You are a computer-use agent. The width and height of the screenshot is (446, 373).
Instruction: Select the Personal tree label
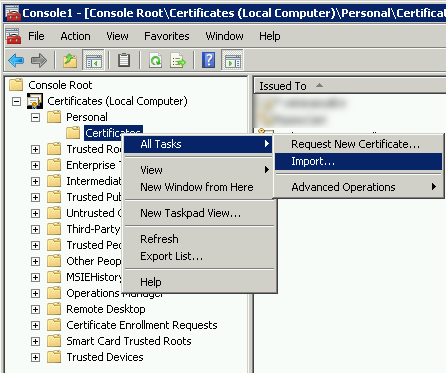coord(87,117)
